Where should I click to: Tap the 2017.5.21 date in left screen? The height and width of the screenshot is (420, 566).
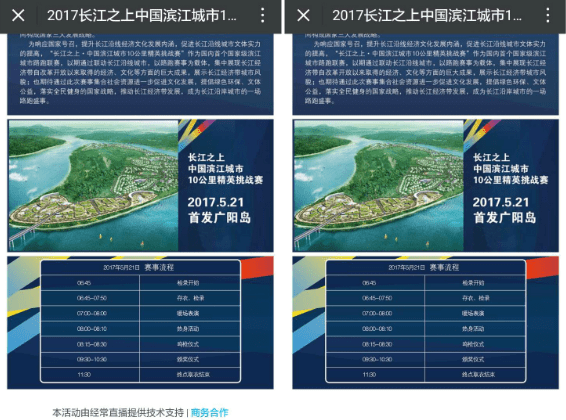(215, 202)
